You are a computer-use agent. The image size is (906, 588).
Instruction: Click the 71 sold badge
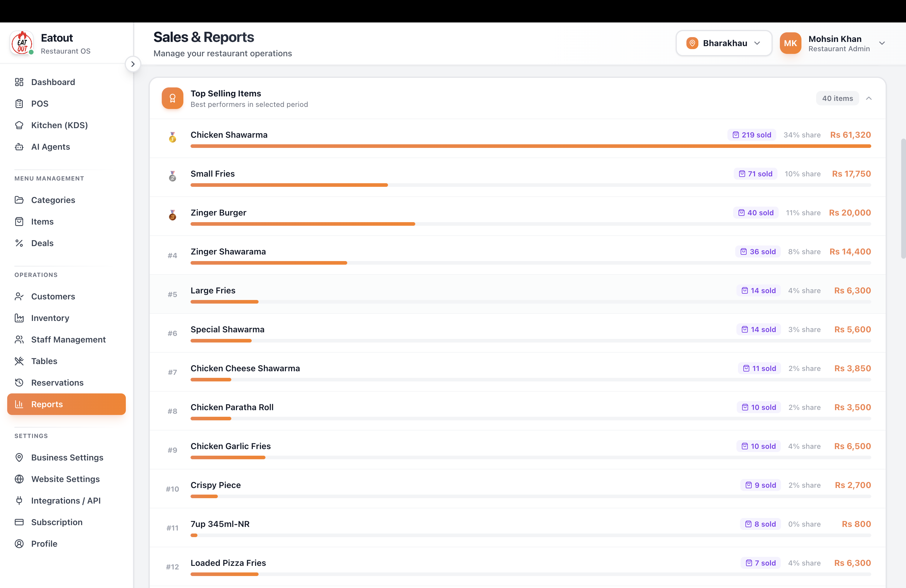(x=756, y=174)
